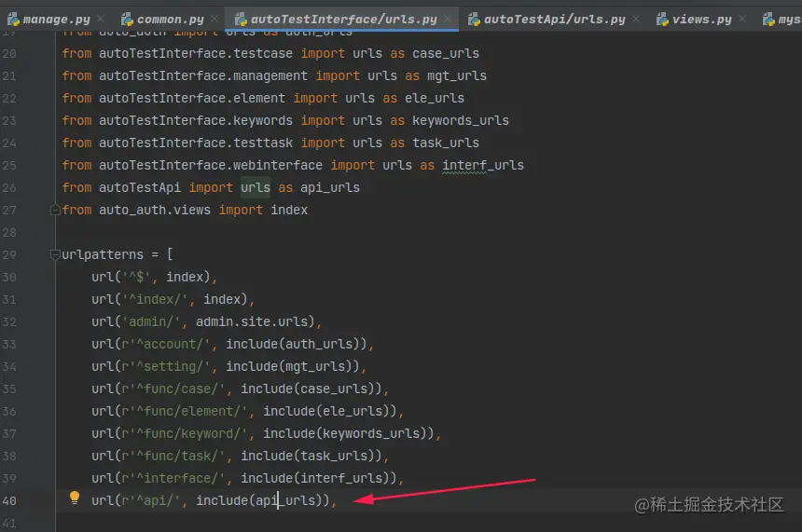This screenshot has width=802, height=532.
Task: Click the Python file icon on views.py tab
Action: [x=662, y=20]
